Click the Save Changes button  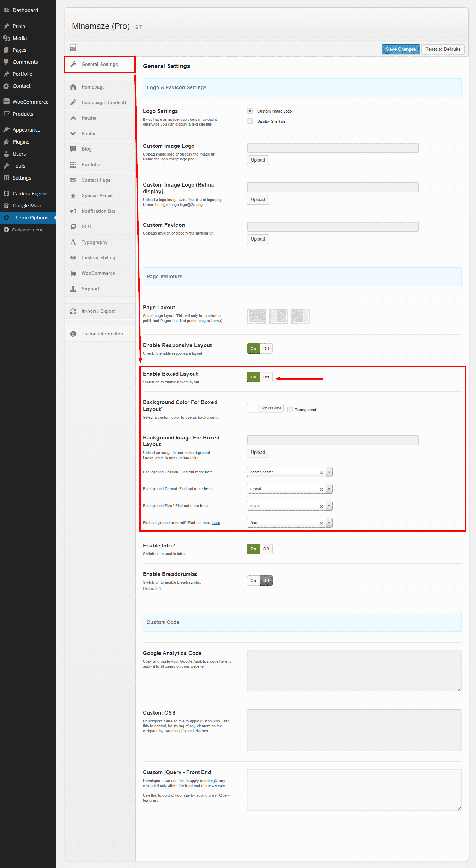401,49
